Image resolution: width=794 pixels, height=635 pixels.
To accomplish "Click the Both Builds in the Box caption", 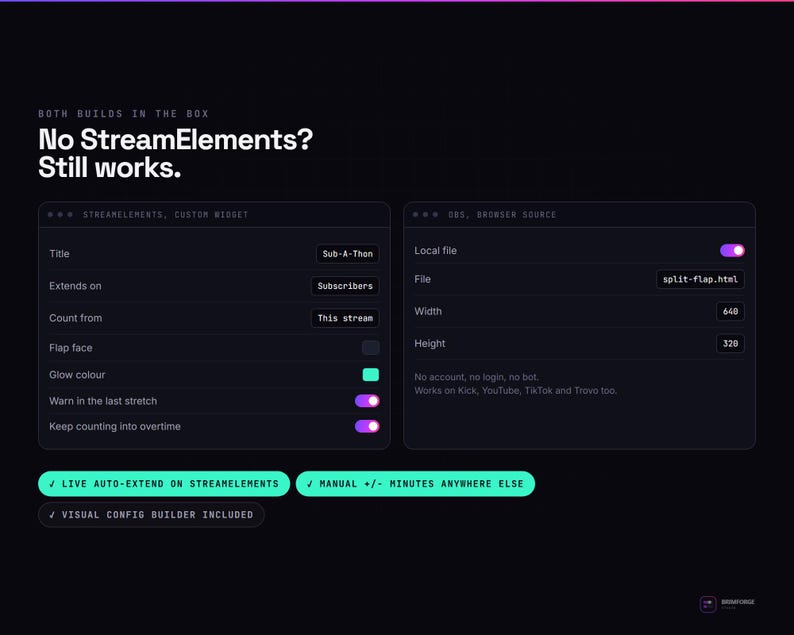I will (x=124, y=113).
